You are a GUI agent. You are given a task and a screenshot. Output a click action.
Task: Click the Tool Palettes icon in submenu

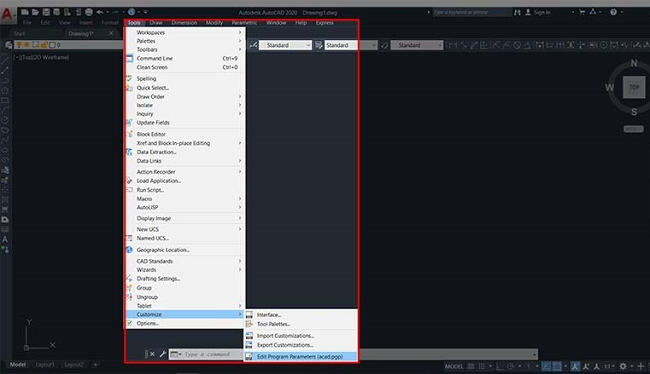pos(249,324)
